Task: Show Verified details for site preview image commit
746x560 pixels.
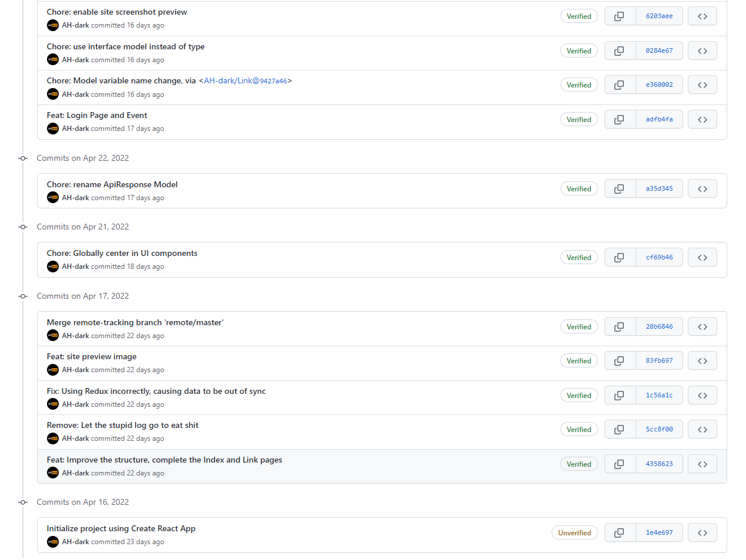Action: click(x=579, y=361)
